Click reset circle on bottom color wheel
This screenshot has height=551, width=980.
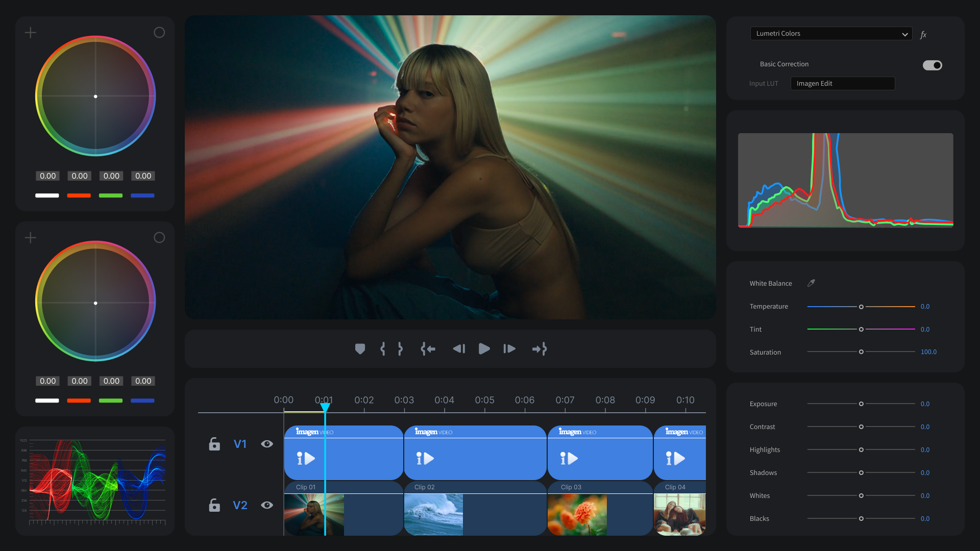tap(159, 238)
